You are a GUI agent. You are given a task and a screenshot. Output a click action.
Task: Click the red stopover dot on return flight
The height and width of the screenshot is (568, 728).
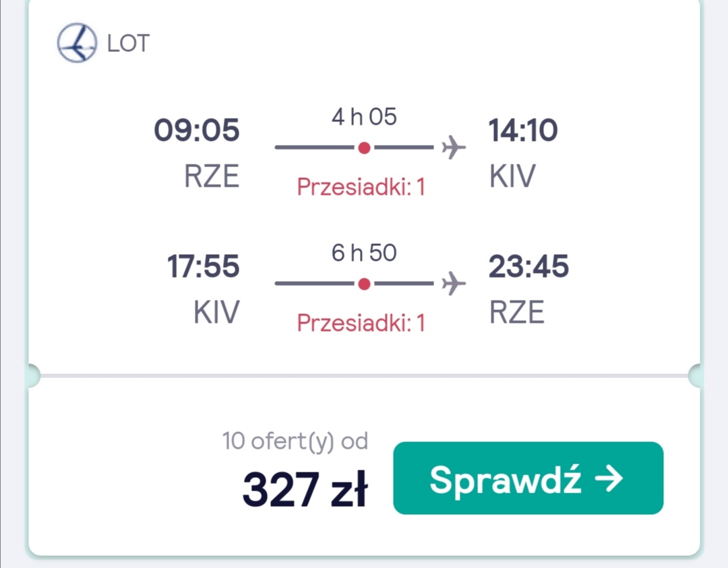click(x=365, y=284)
